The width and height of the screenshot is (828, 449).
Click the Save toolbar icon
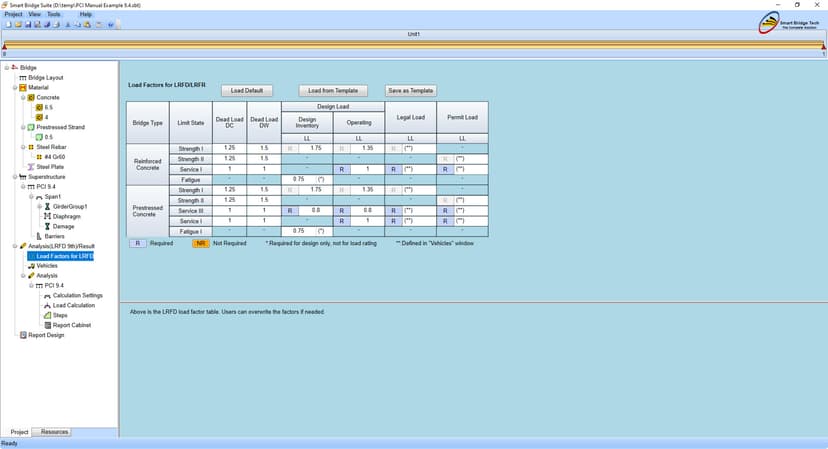pyautogui.click(x=28, y=24)
